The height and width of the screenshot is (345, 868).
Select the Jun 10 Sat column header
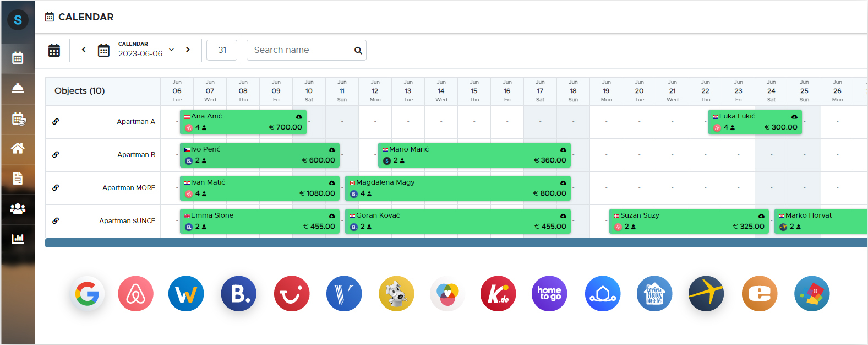tap(309, 91)
